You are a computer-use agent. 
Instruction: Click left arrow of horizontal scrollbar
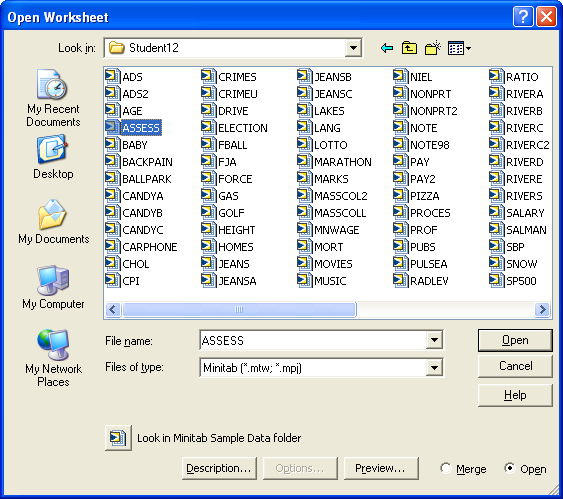tap(113, 309)
